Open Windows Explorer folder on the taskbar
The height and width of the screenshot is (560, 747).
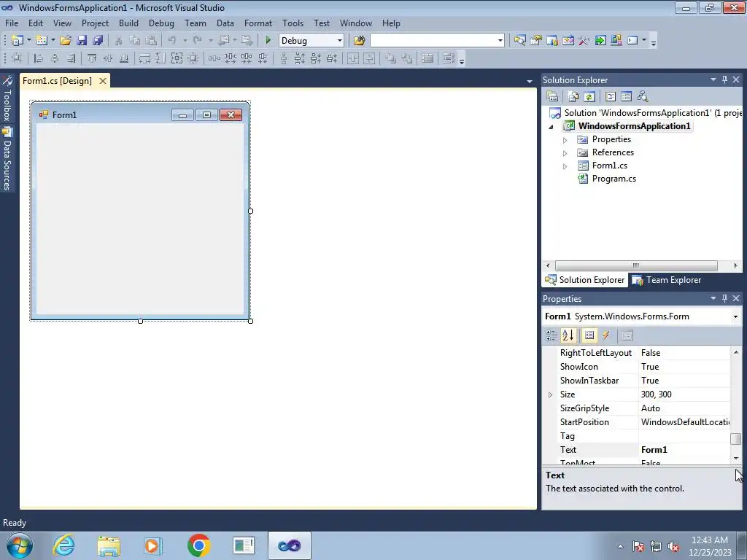109,545
